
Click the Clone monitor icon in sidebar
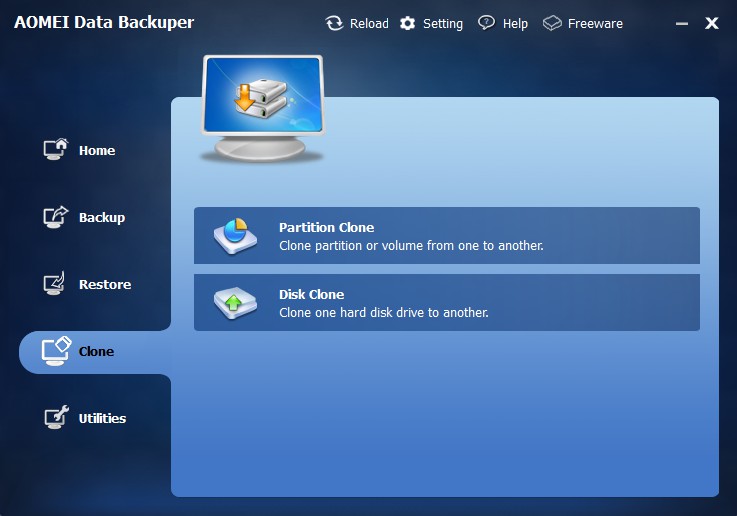56,351
